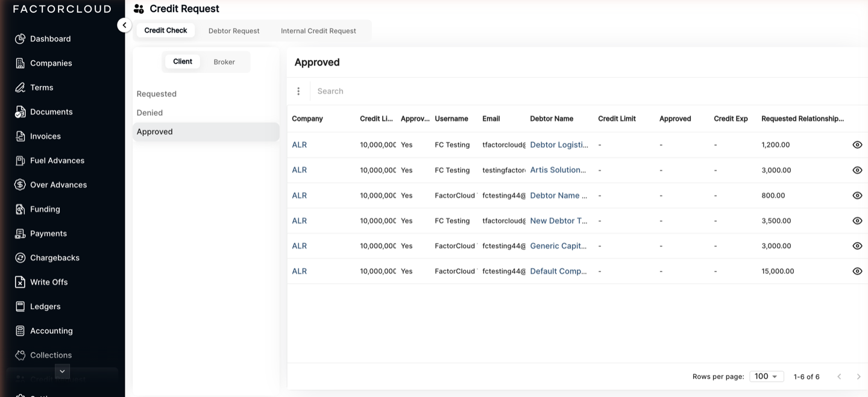Click the Documents icon in sidebar
This screenshot has width=868, height=397.
[20, 112]
